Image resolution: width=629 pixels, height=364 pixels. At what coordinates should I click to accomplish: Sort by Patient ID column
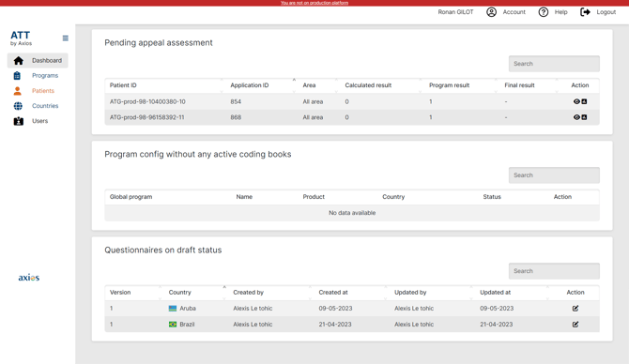(123, 85)
